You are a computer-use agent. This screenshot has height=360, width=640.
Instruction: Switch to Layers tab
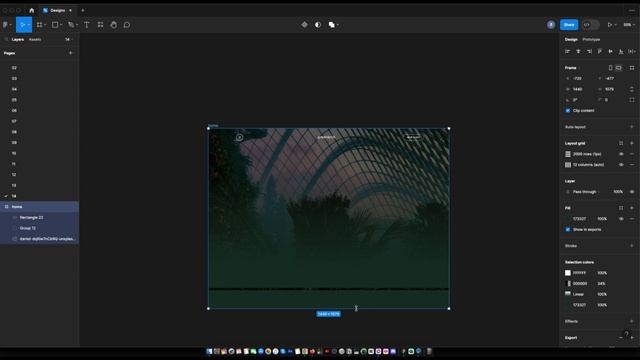point(18,40)
